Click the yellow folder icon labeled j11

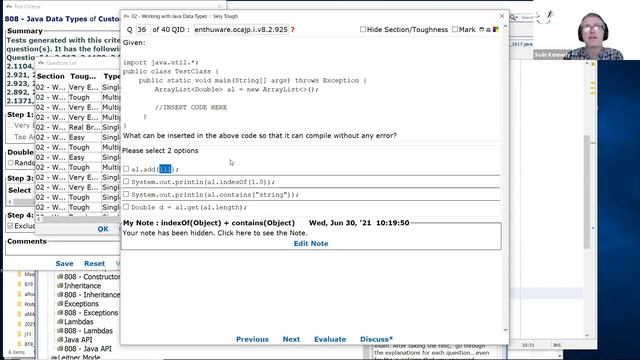[x=19, y=333]
